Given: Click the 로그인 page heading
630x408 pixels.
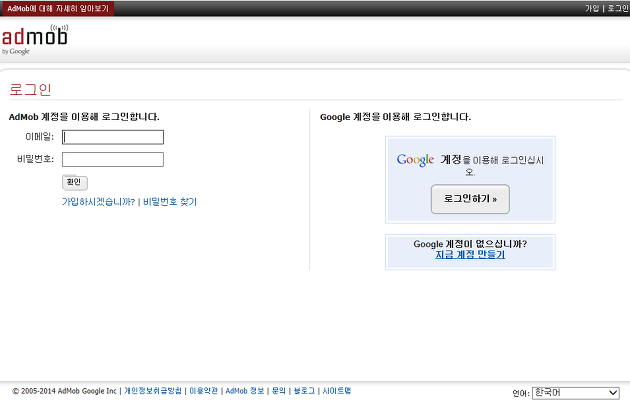Looking at the screenshot, I should point(30,89).
